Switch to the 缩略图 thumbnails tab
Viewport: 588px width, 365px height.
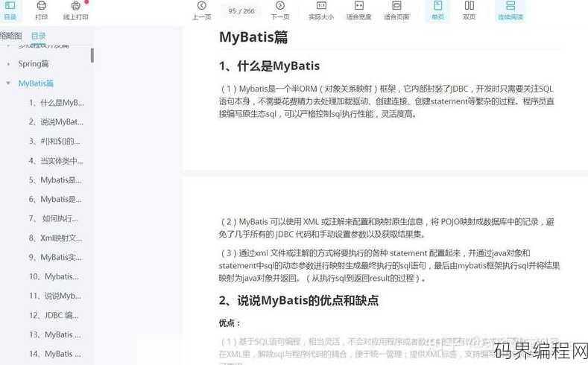tap(11, 36)
